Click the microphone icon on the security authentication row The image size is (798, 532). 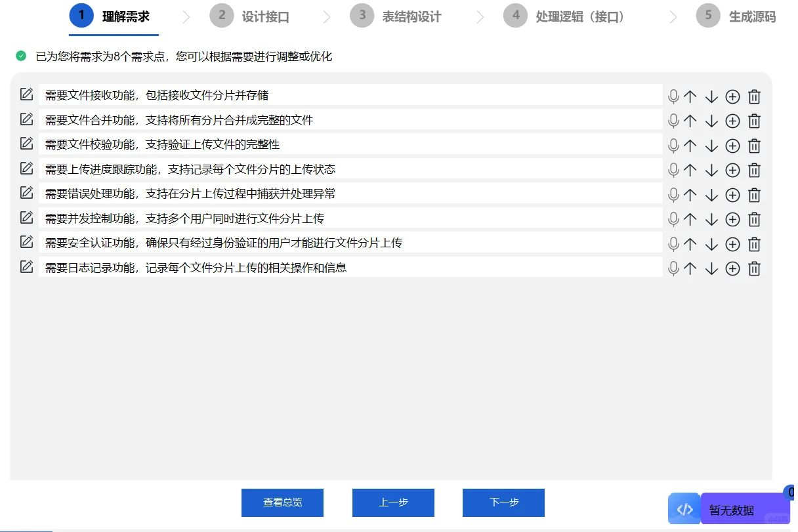(x=673, y=243)
